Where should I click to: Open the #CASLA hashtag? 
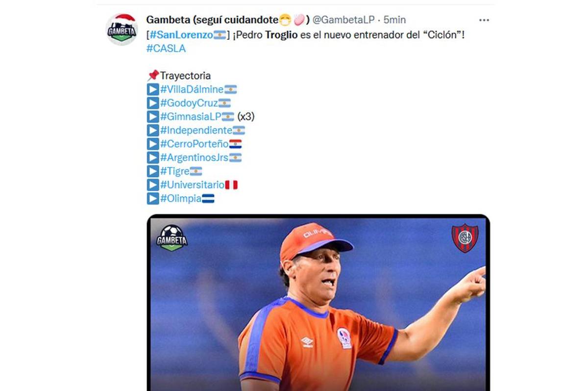pos(166,48)
